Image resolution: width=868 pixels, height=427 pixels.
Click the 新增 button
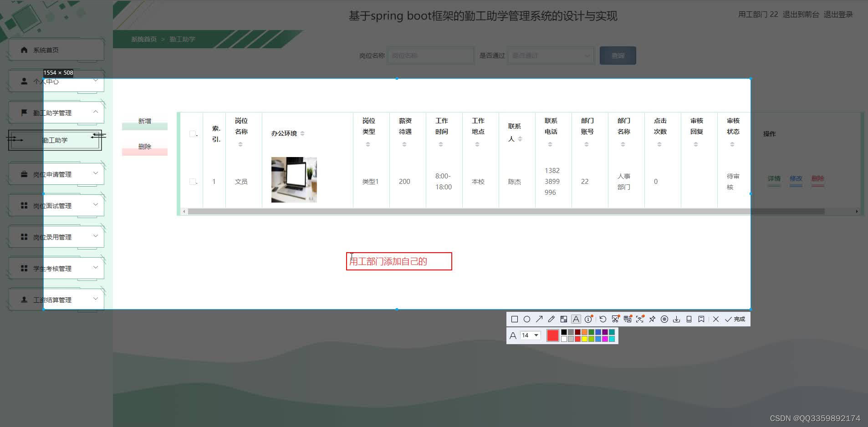[145, 122]
